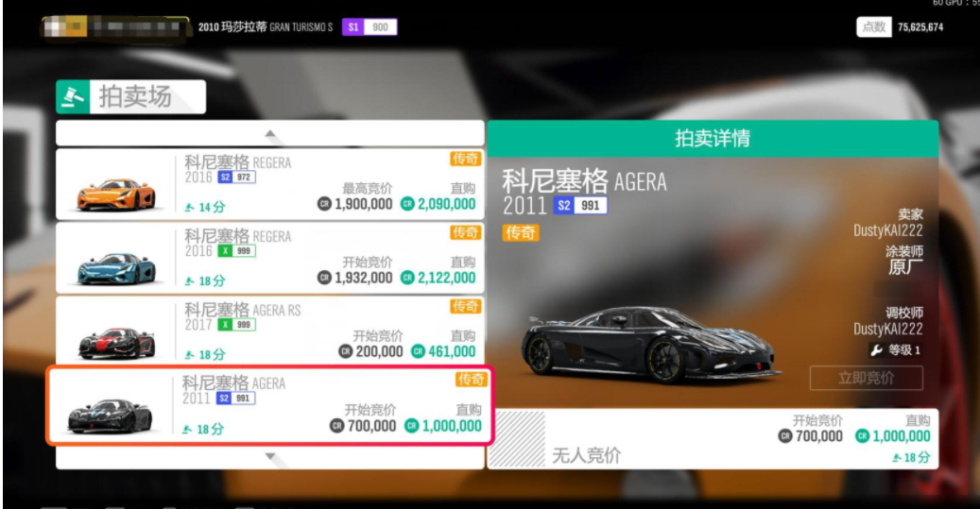Image resolution: width=980 pixels, height=509 pixels.
Task: Click green CR buyout icon beside 2,122,000
Action: pos(407,278)
